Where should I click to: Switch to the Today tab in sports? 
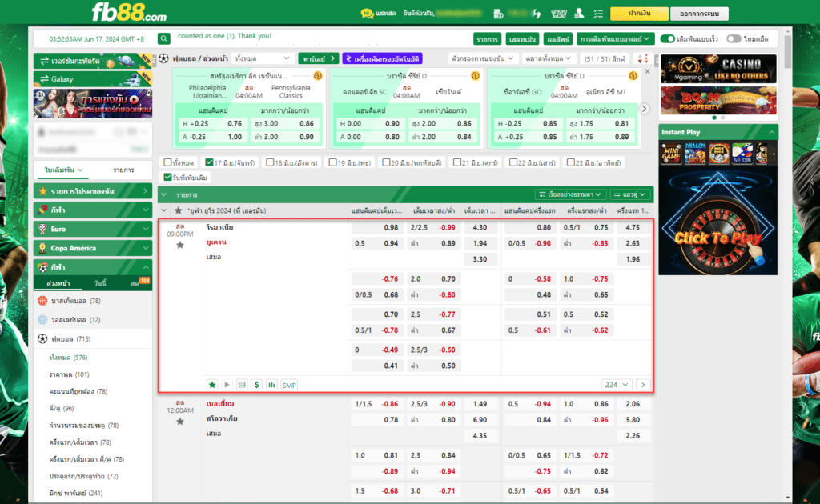tap(100, 283)
